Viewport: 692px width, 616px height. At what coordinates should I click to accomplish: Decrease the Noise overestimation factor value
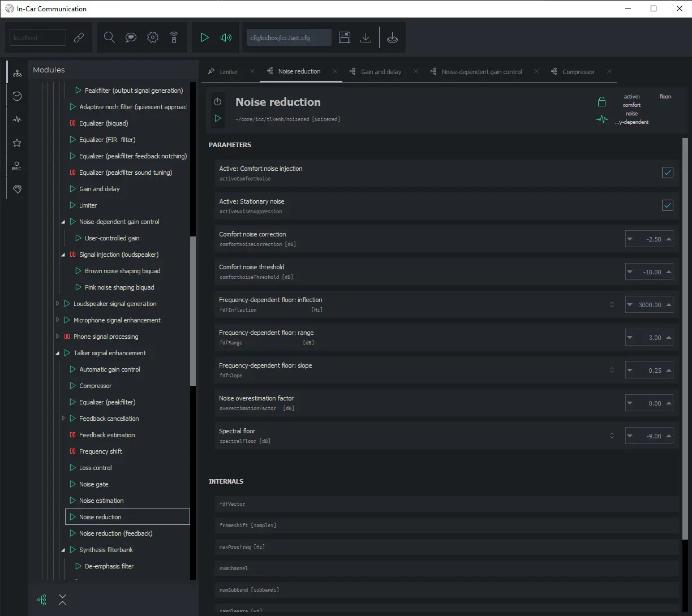point(630,403)
